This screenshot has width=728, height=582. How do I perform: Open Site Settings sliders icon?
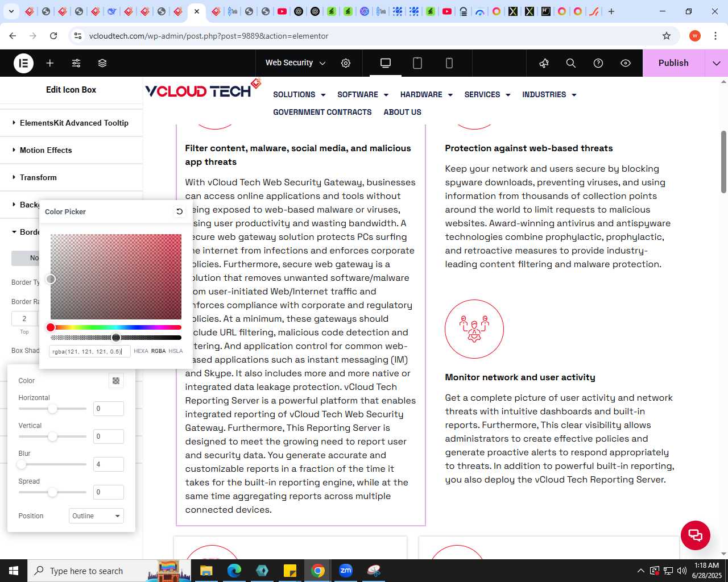click(x=76, y=63)
